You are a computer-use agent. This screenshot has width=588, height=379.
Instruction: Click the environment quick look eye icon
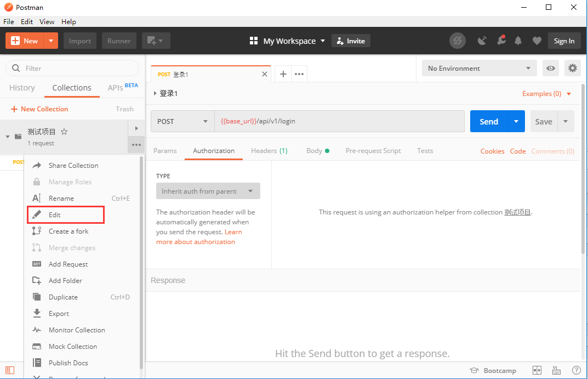pyautogui.click(x=551, y=69)
